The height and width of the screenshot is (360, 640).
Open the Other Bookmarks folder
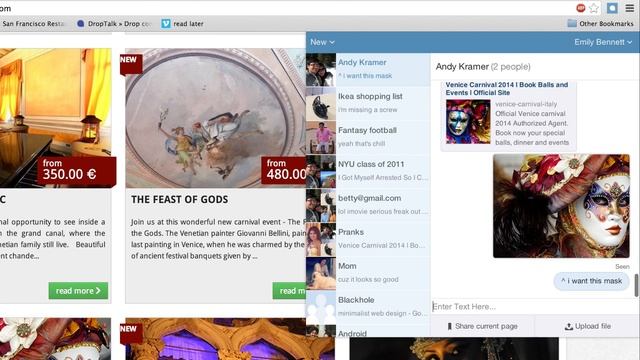point(600,24)
